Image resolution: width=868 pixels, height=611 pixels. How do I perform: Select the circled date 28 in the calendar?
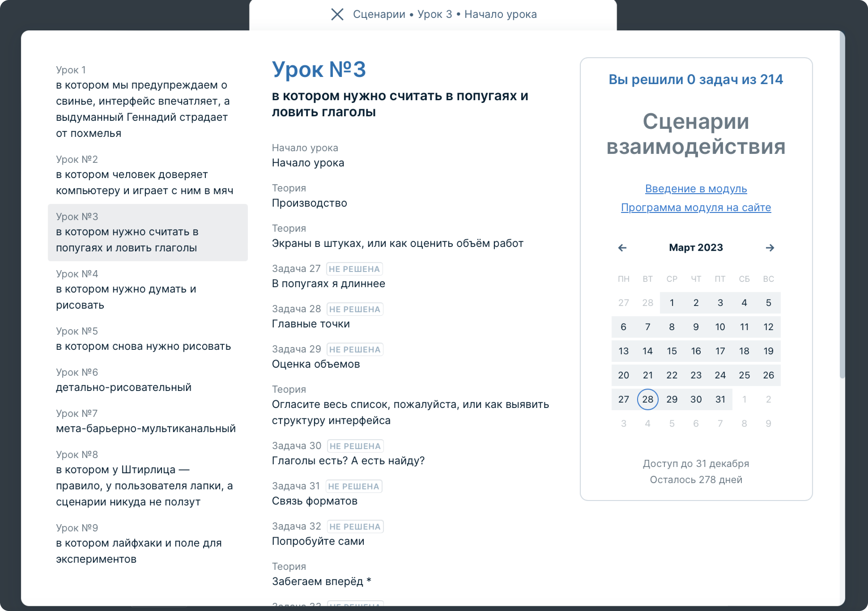point(648,399)
